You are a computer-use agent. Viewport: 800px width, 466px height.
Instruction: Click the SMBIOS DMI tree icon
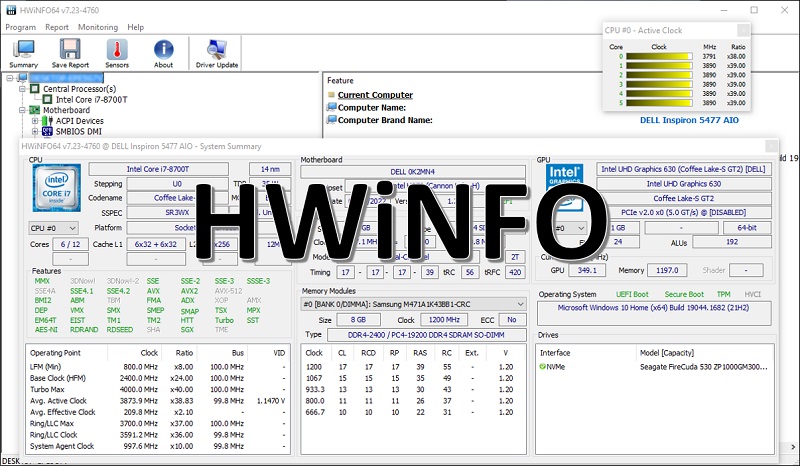pos(47,132)
